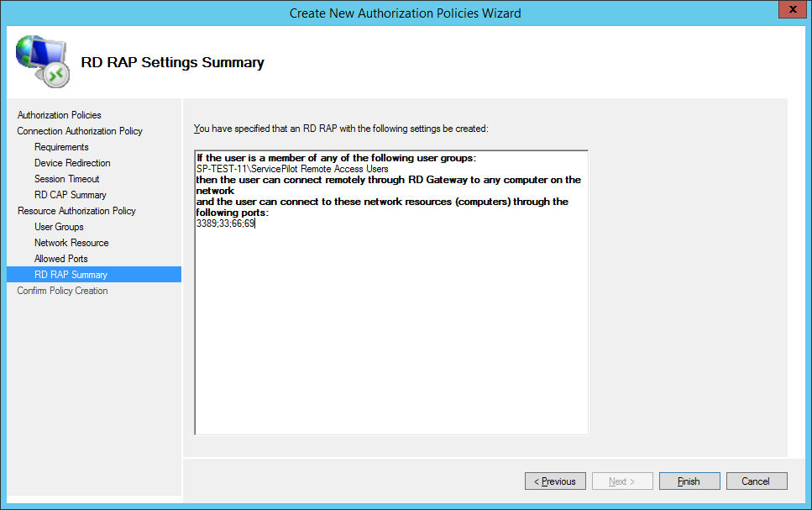The height and width of the screenshot is (510, 812).
Task: Cancel the wizard
Action: point(755,481)
